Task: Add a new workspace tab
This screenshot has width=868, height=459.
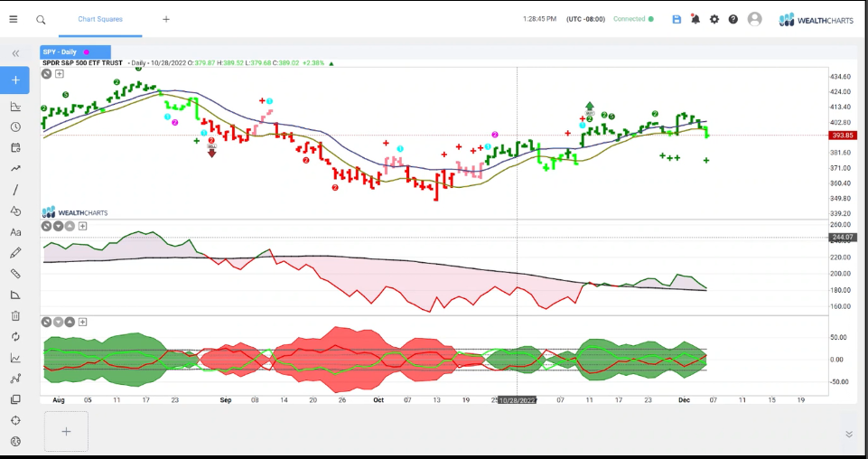Action: pyautogui.click(x=166, y=19)
